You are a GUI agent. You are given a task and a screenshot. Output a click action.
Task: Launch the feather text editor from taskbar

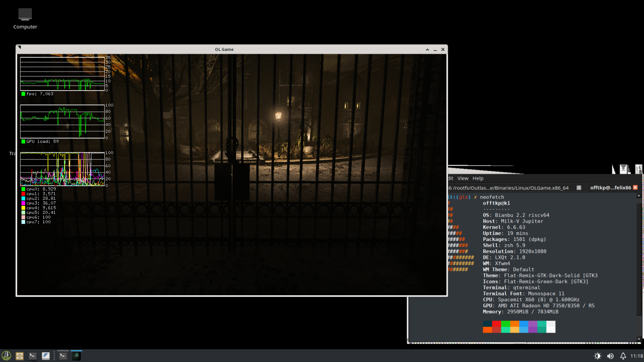click(x=46, y=356)
